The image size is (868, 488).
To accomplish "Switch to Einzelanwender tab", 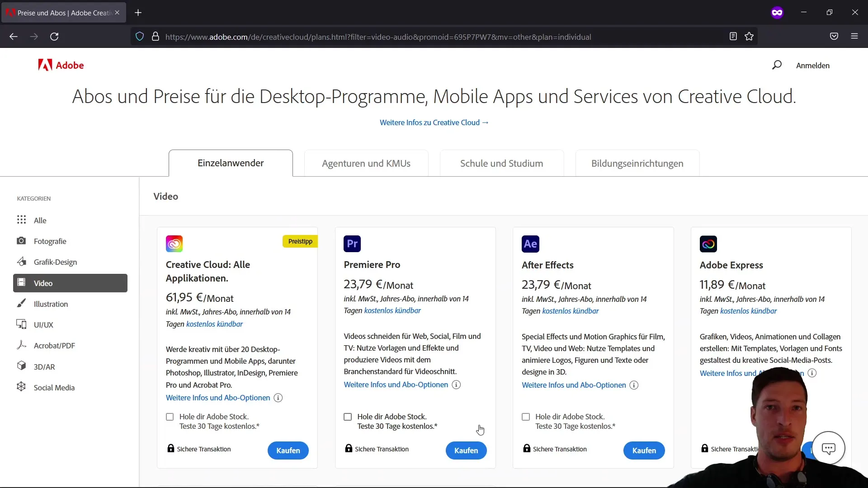I will [231, 163].
